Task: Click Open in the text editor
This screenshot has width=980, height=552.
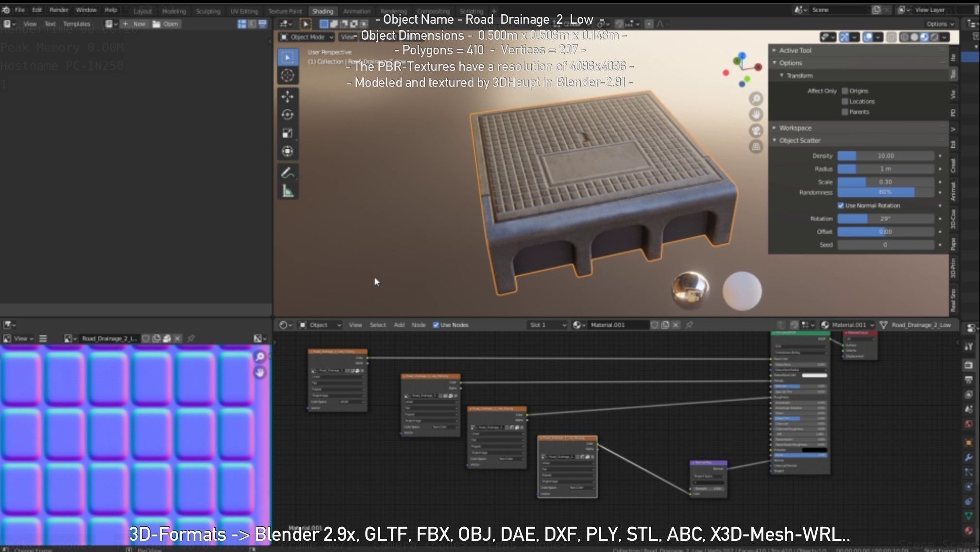Action: tap(166, 24)
